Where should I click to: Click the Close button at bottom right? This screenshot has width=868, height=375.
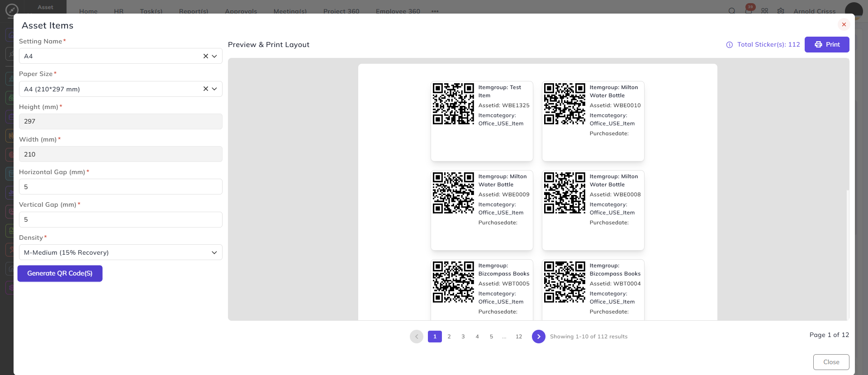click(x=831, y=362)
